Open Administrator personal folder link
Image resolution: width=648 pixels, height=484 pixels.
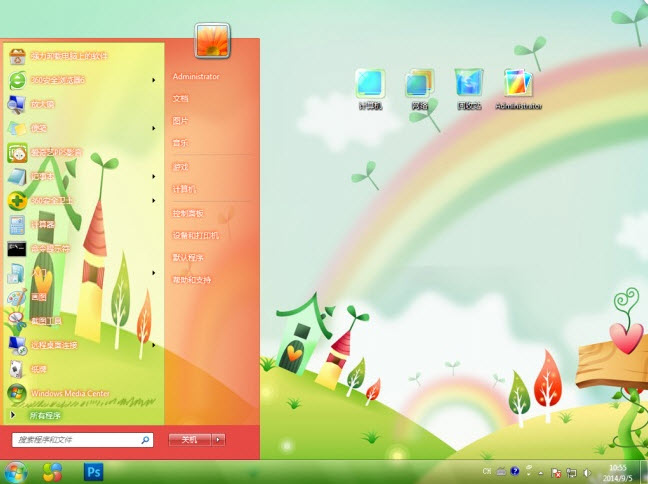[195, 76]
